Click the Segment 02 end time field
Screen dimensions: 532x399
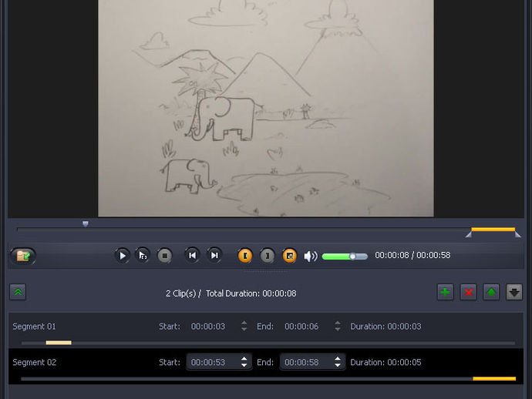coord(312,362)
